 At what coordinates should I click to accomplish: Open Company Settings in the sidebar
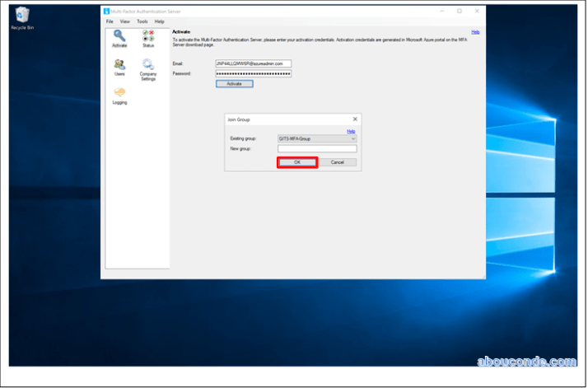[x=148, y=67]
